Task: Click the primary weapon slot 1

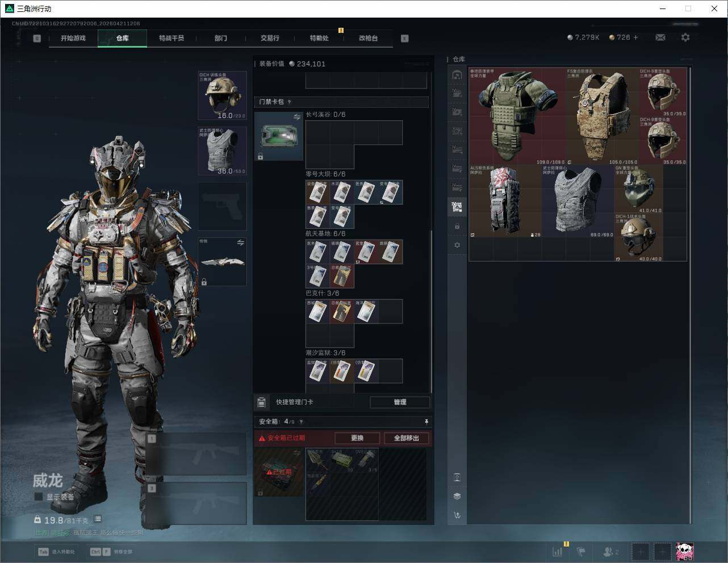Action: click(x=196, y=454)
